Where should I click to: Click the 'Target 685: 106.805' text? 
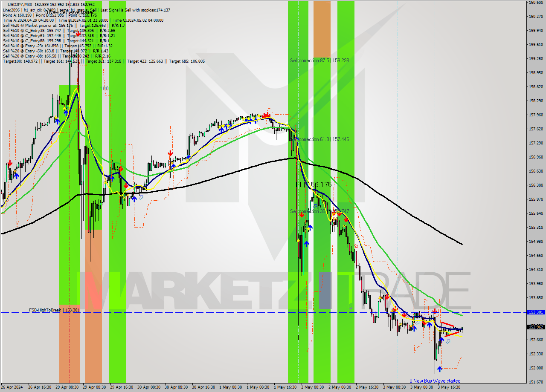(187, 61)
